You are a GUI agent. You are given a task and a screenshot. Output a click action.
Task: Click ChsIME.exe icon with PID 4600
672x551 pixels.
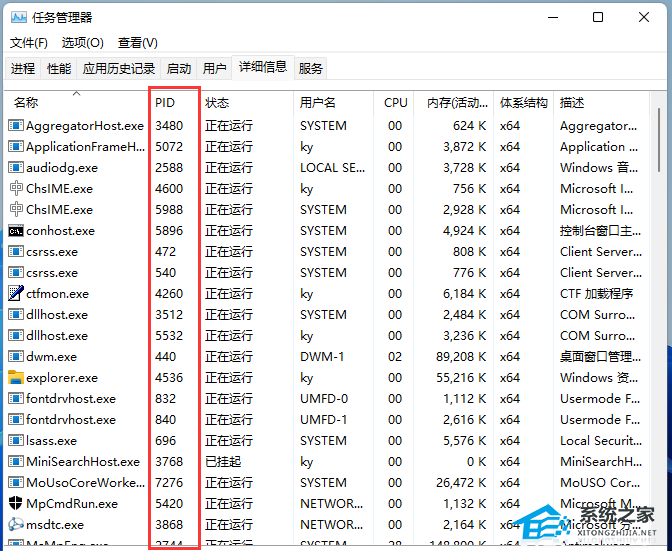point(16,189)
